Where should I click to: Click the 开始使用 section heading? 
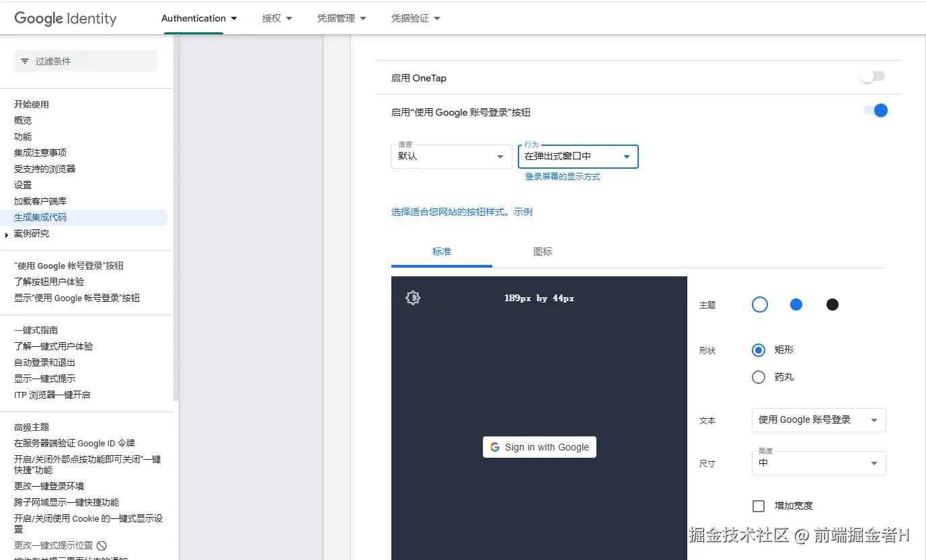click(x=32, y=104)
